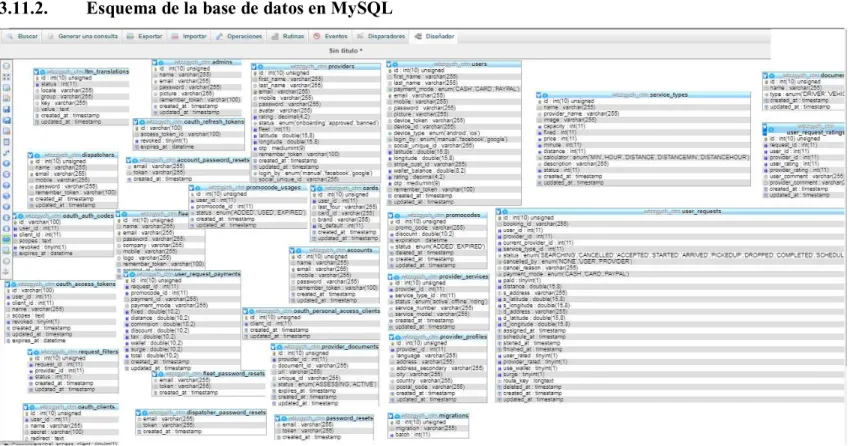Open options icon of service_types table

(x=545, y=95)
